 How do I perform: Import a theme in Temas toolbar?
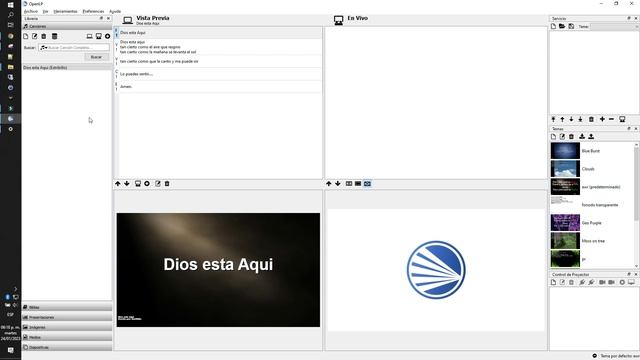[x=582, y=136]
